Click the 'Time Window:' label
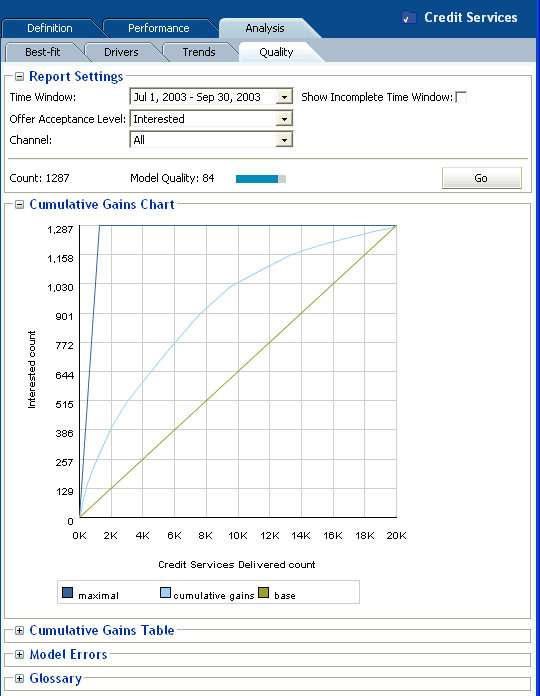The image size is (540, 696). pos(43,97)
